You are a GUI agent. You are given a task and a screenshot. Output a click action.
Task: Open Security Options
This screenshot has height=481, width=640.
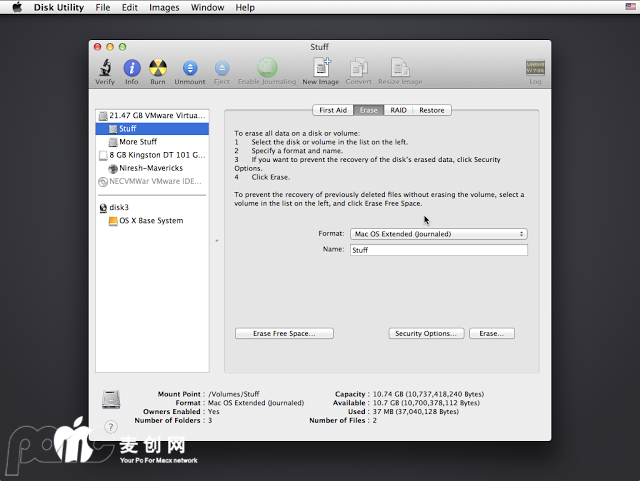coord(426,334)
